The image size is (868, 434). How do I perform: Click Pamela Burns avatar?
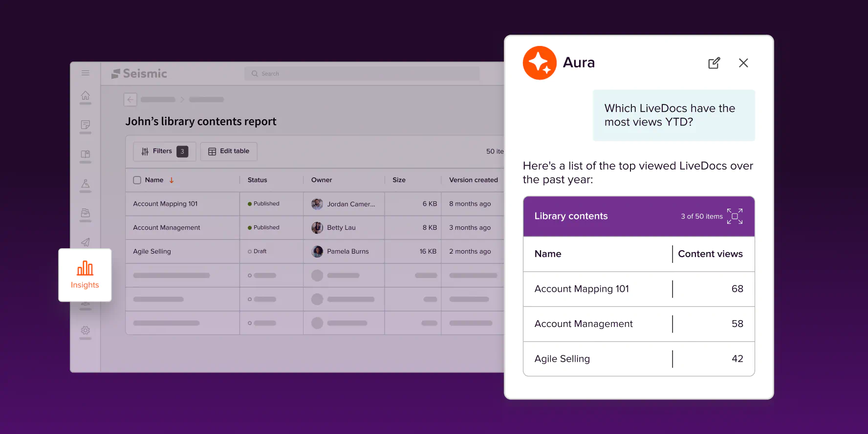coord(317,252)
